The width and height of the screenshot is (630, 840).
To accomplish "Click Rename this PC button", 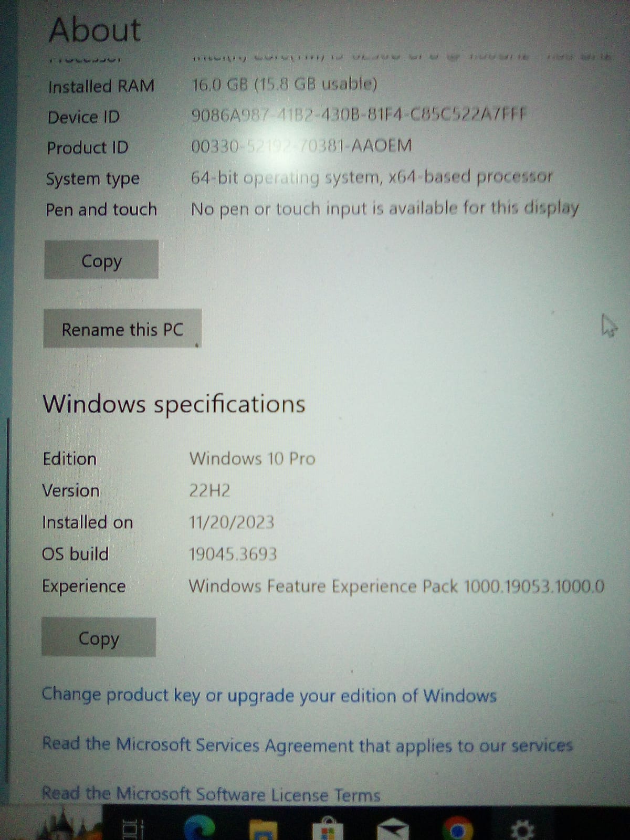I will (122, 329).
